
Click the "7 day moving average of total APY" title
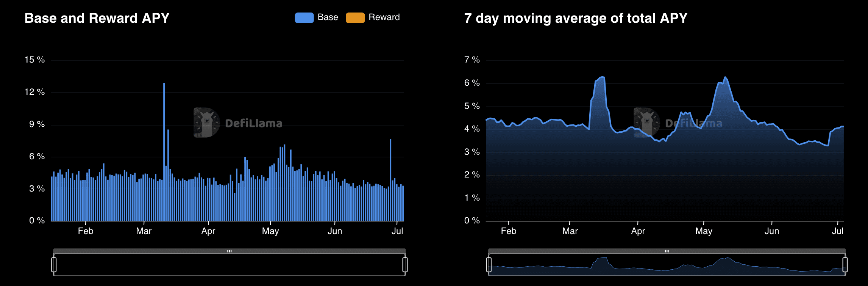(576, 18)
